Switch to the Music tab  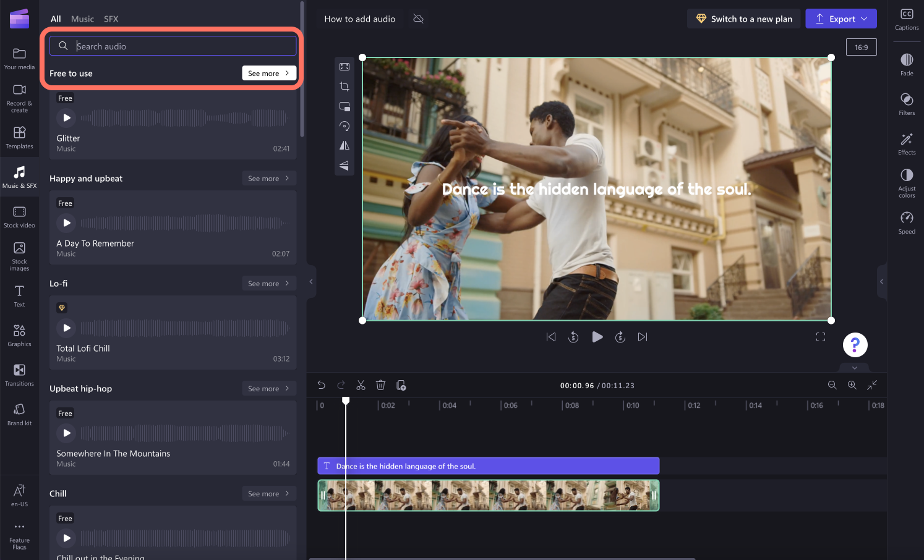pyautogui.click(x=82, y=19)
